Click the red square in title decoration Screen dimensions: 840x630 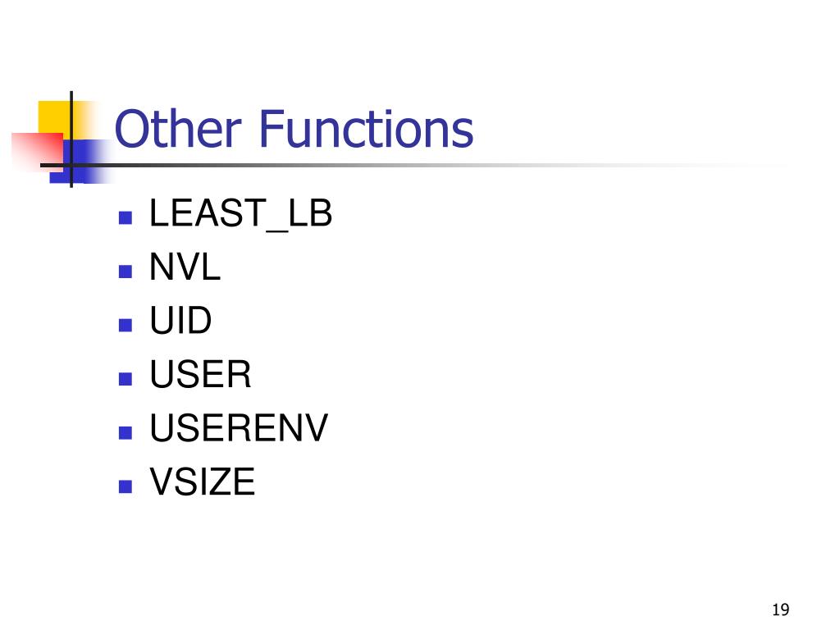tap(38, 152)
